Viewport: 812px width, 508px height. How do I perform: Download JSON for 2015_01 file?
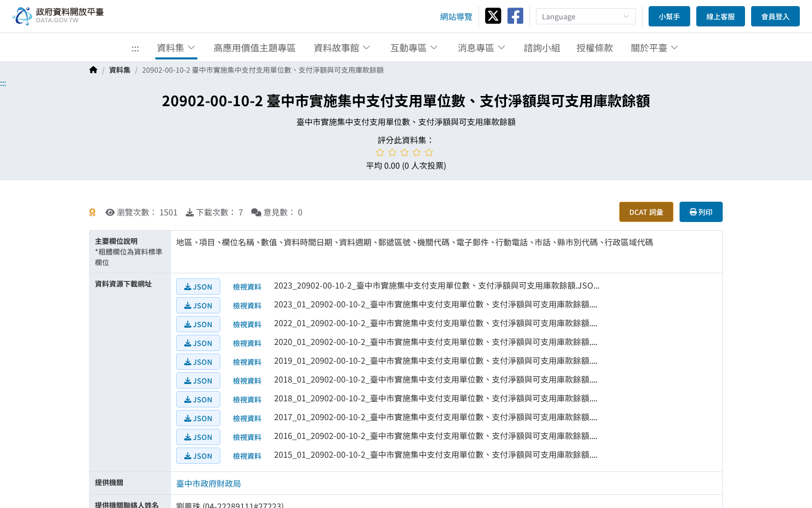198,456
